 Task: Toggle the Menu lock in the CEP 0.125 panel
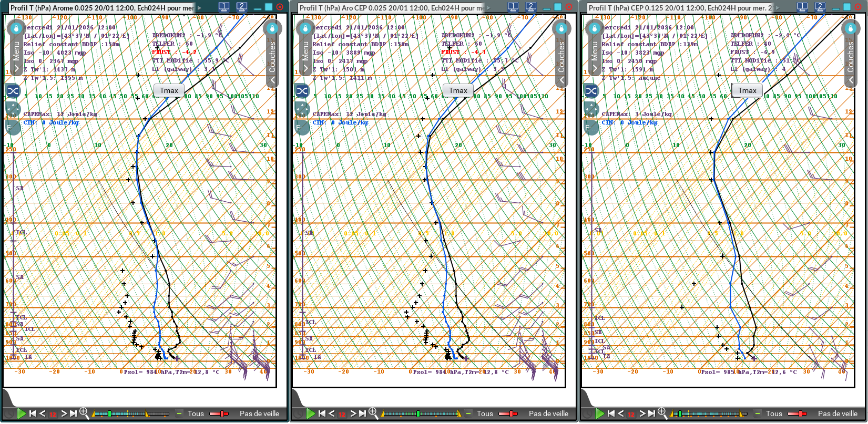[594, 28]
